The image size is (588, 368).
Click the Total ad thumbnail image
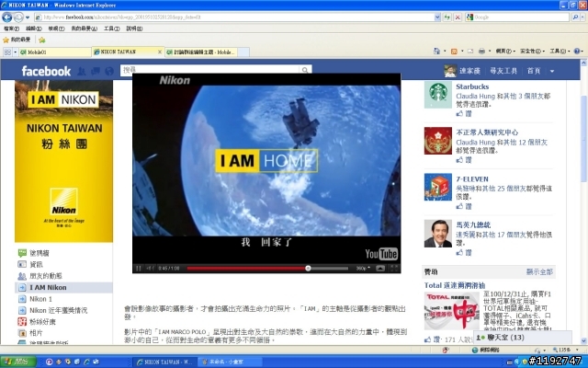451,311
